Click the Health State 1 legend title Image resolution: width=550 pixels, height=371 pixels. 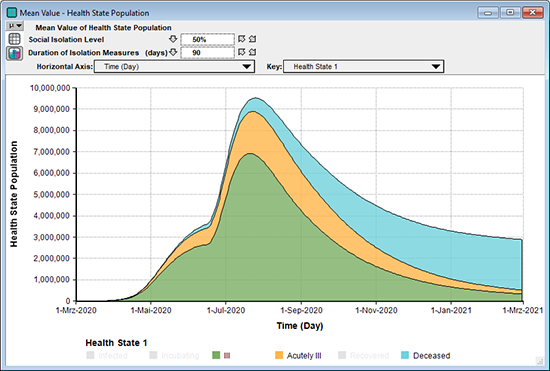pyautogui.click(x=116, y=343)
